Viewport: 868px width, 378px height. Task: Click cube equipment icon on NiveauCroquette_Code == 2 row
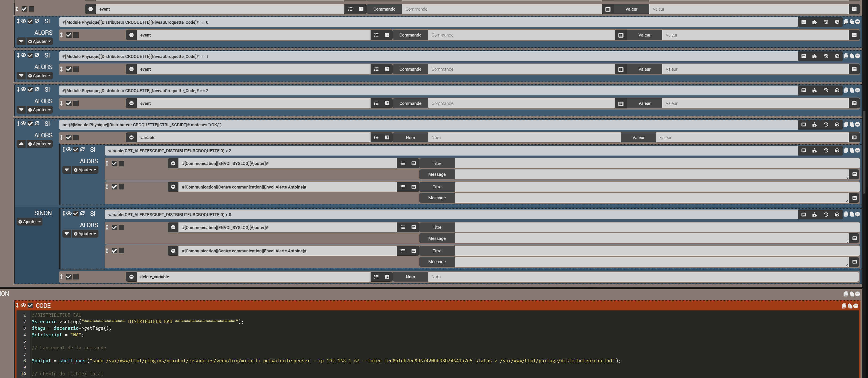click(x=837, y=90)
